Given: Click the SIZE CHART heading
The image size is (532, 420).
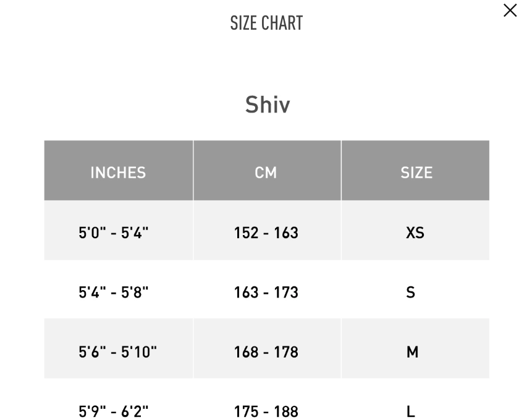Looking at the screenshot, I should coord(266,22).
